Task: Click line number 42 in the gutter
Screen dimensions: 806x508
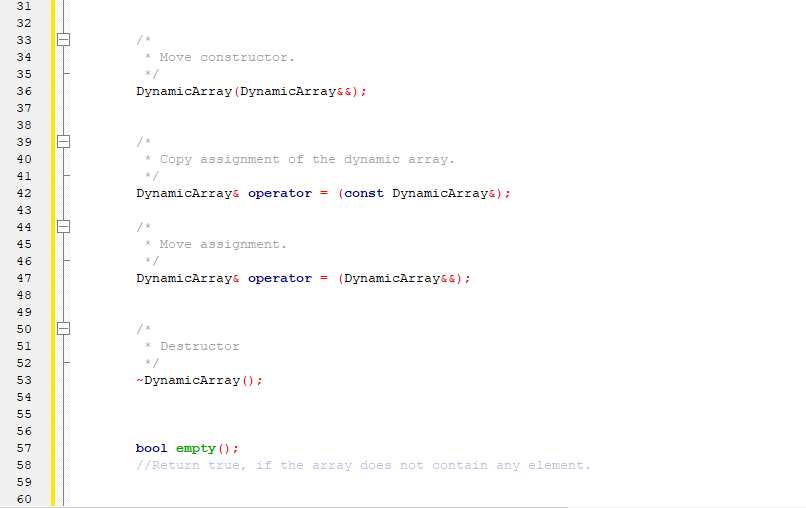Action: (24, 193)
